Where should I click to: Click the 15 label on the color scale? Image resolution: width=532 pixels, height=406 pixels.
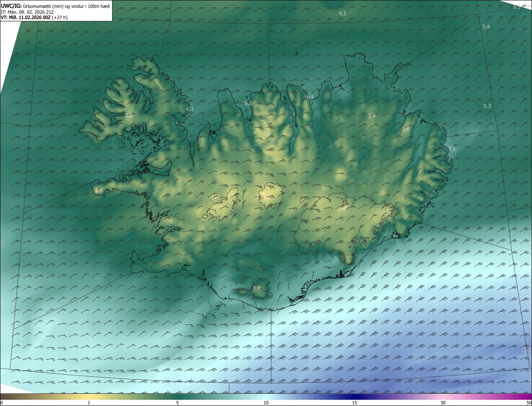[x=355, y=403]
